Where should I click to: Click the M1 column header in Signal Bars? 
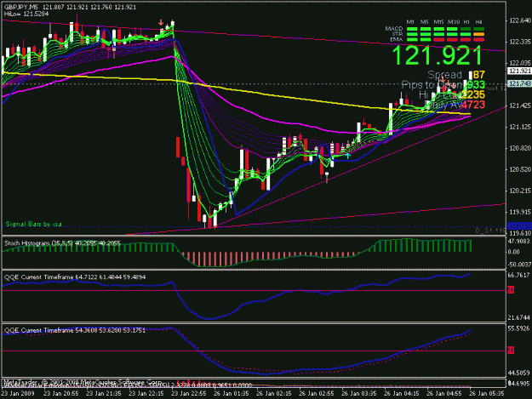click(410, 22)
